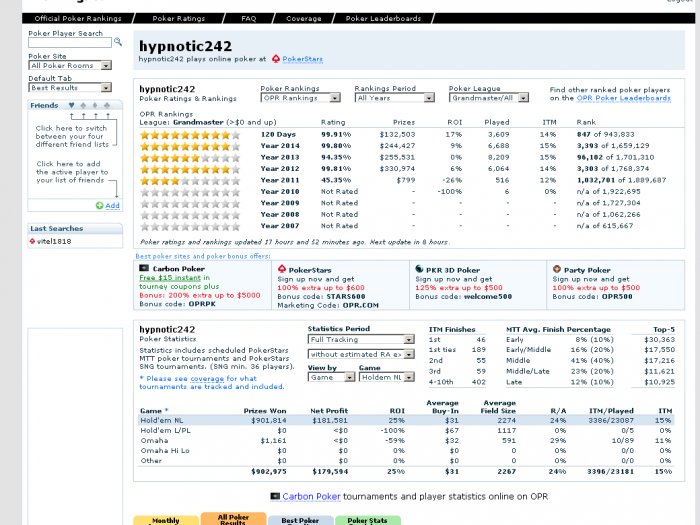
Task: Open Official Poker Rankings menu
Action: pyautogui.click(x=78, y=18)
